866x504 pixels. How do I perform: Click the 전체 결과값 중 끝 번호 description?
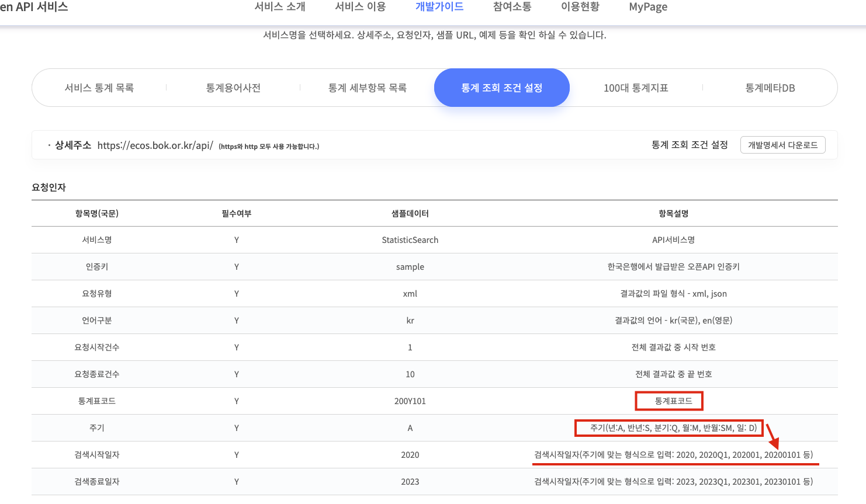point(674,374)
